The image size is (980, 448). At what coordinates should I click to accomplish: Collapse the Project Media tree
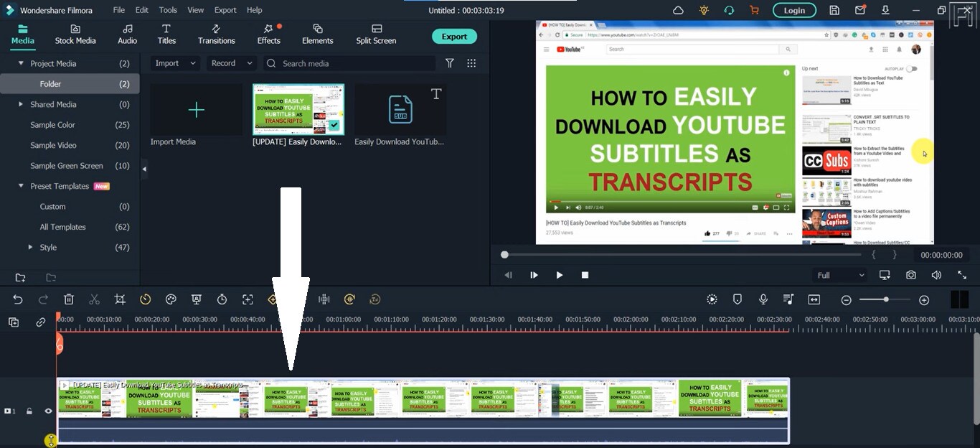pyautogui.click(x=21, y=64)
